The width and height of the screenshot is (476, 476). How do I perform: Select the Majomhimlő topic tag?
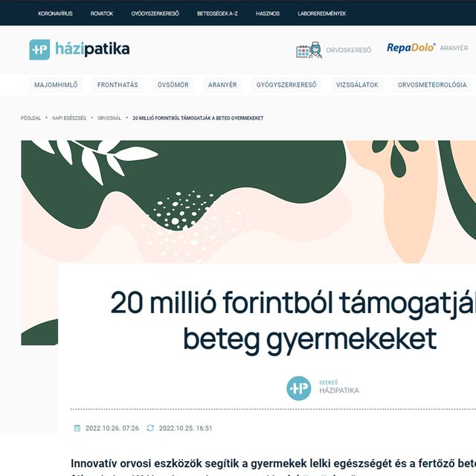(x=56, y=85)
